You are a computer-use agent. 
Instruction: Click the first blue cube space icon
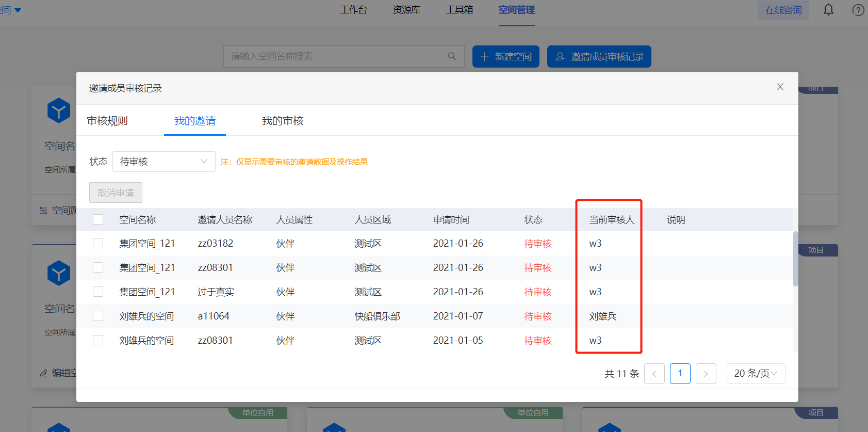click(x=59, y=110)
